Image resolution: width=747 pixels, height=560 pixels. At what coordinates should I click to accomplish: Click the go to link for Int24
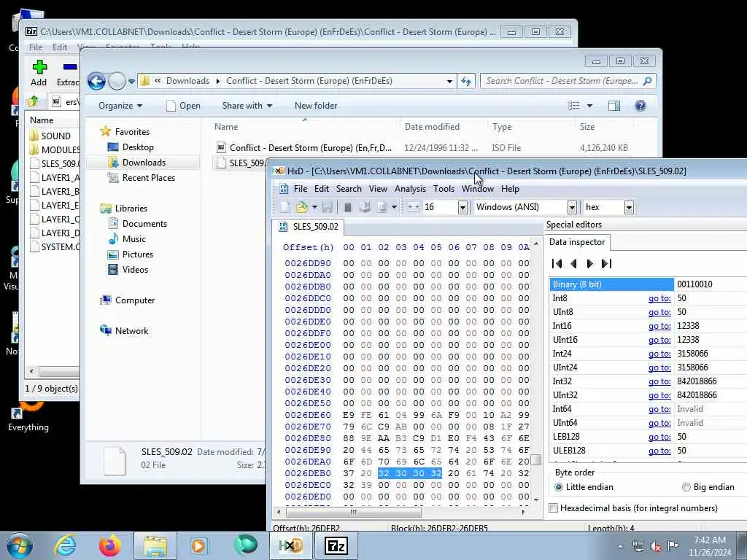659,354
